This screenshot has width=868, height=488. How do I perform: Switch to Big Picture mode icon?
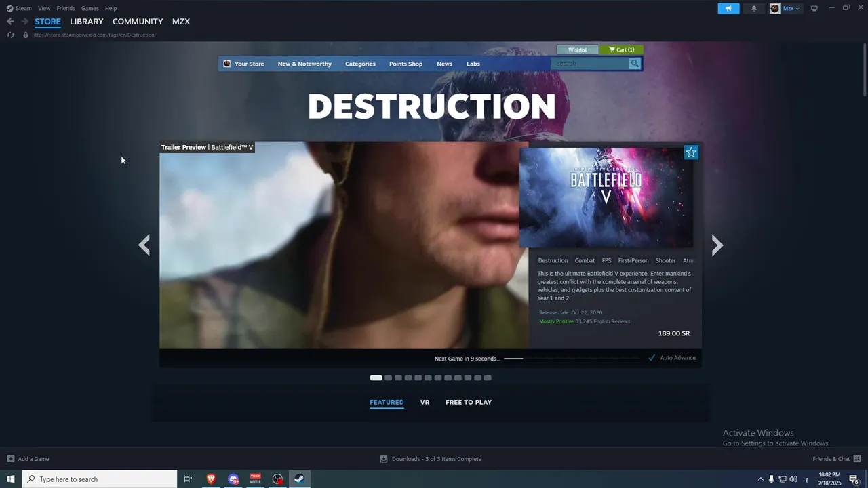pos(814,8)
